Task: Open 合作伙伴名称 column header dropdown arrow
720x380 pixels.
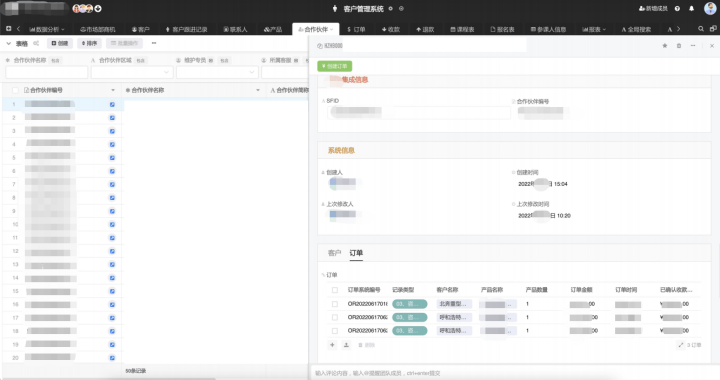Action: pos(258,90)
